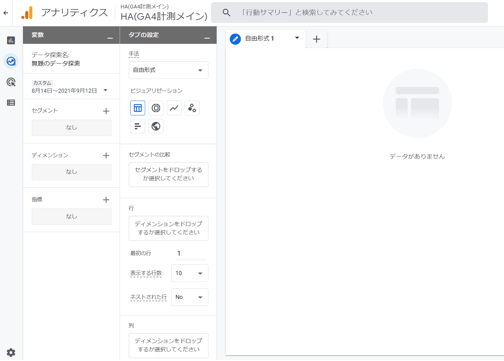Open Admin gear settings icon
Image resolution: width=504 pixels, height=361 pixels.
click(x=11, y=352)
